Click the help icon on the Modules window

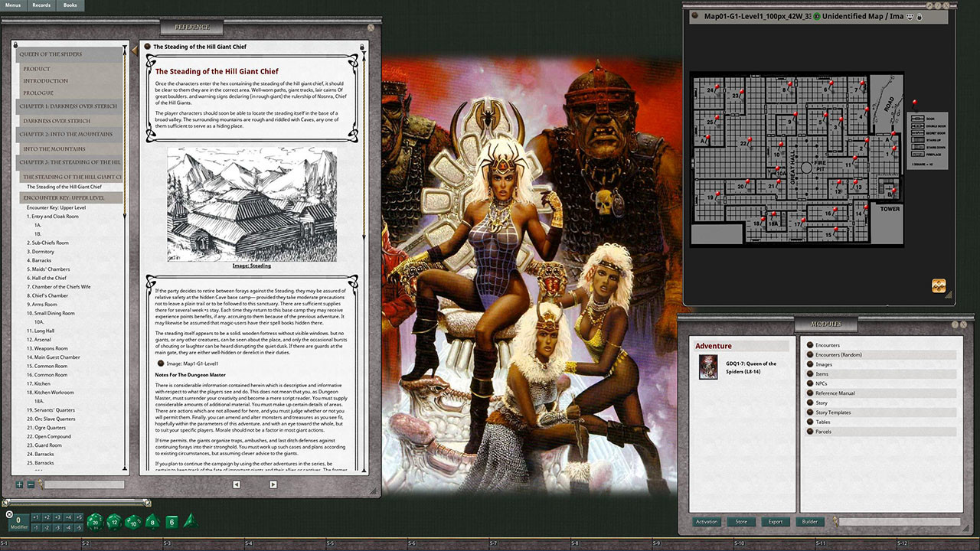(955, 324)
